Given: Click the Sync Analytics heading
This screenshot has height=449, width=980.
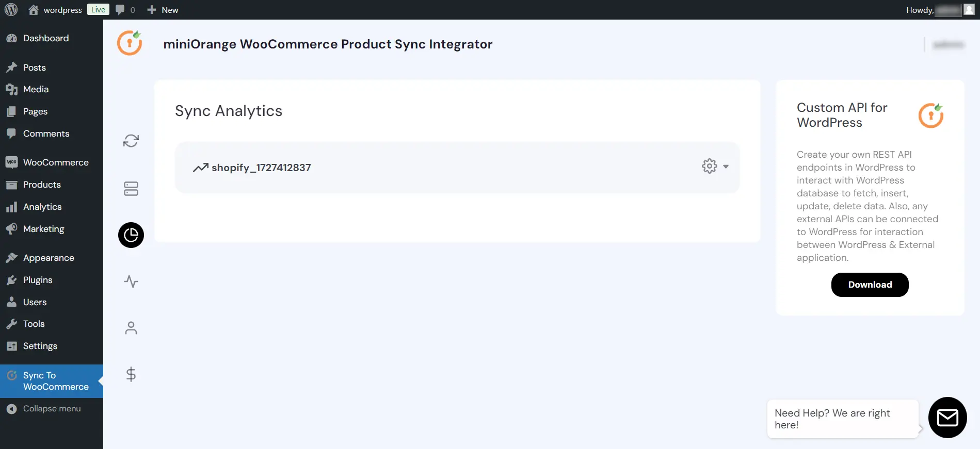Looking at the screenshot, I should tap(229, 111).
